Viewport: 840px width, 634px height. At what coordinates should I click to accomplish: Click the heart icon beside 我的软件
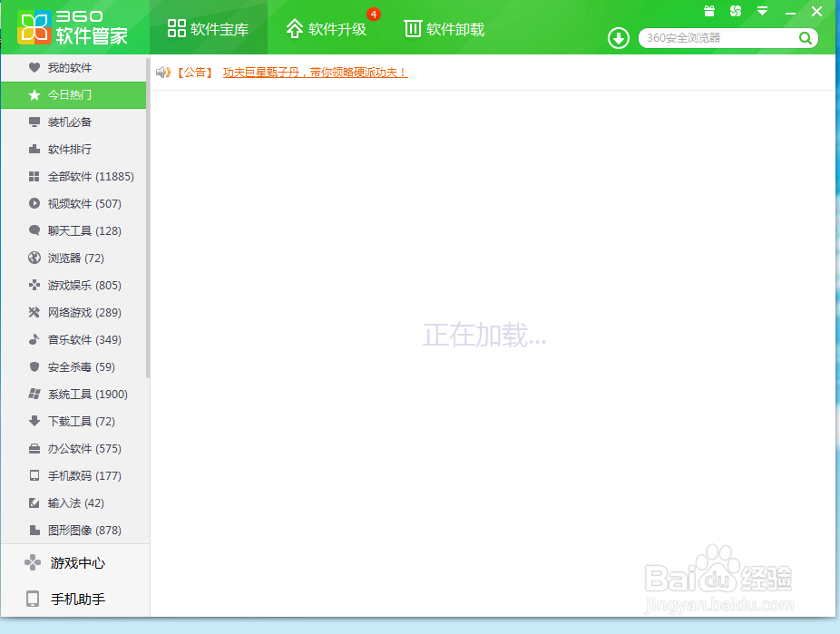pyautogui.click(x=34, y=67)
